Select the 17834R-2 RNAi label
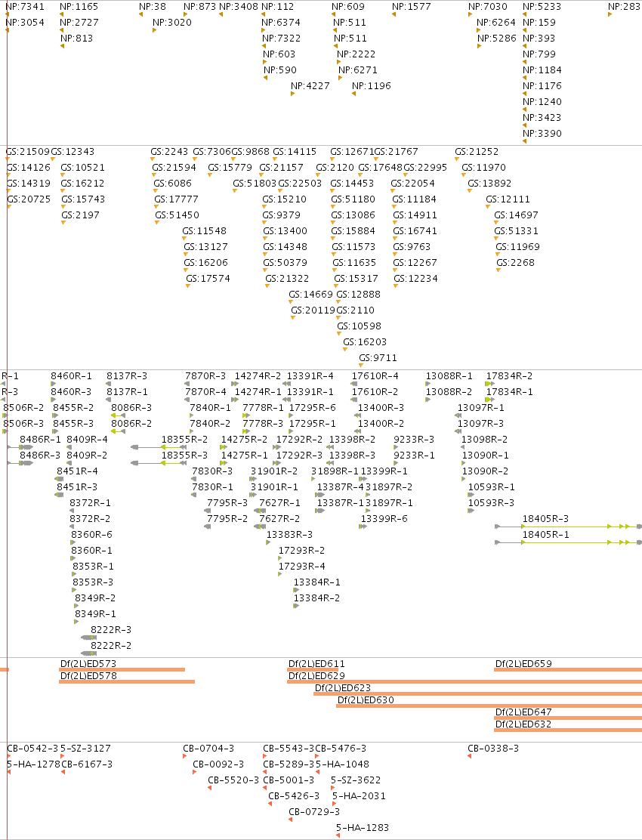The width and height of the screenshot is (642, 840). point(509,376)
